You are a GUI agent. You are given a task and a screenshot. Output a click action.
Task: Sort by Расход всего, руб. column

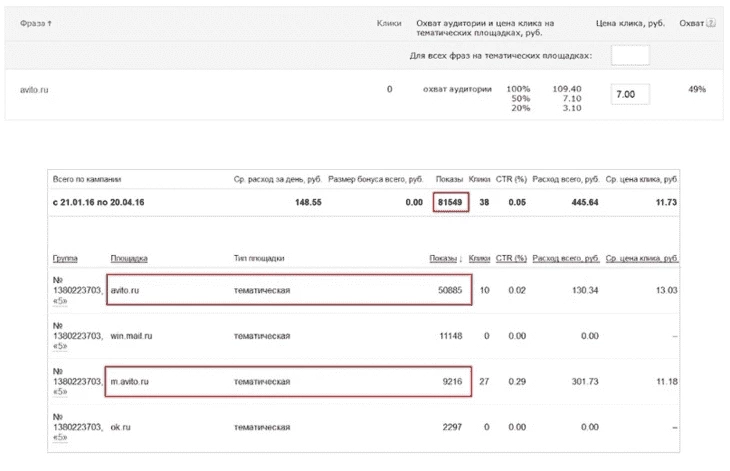point(566,258)
